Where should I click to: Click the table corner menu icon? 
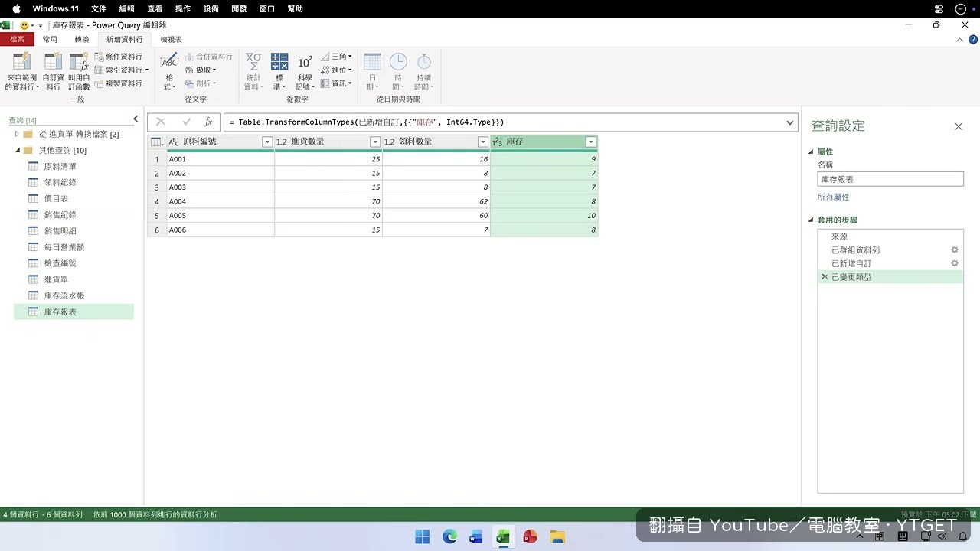156,142
